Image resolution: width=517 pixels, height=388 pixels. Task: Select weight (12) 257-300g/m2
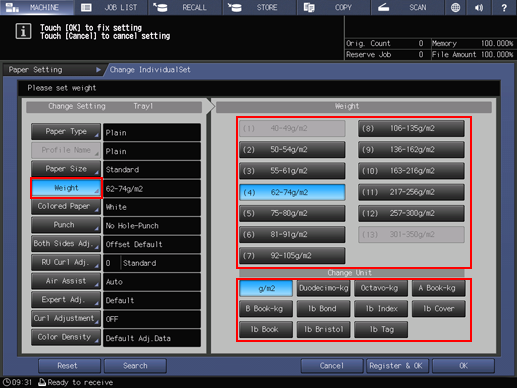coord(411,213)
